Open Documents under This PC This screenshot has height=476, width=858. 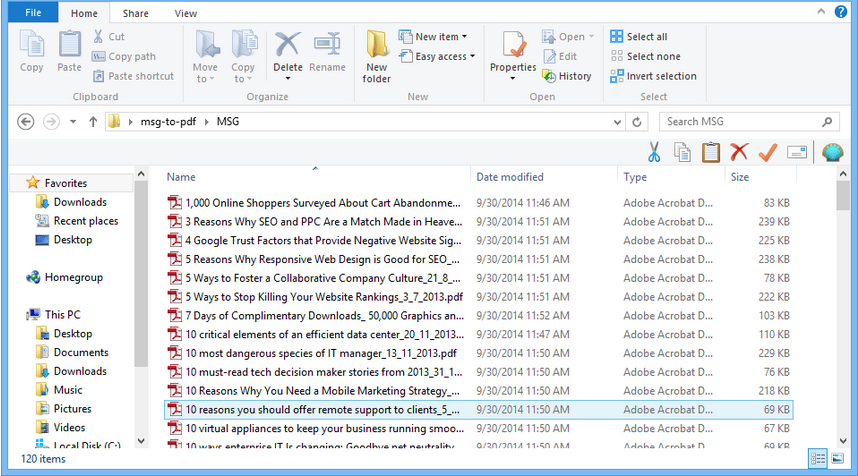(81, 352)
